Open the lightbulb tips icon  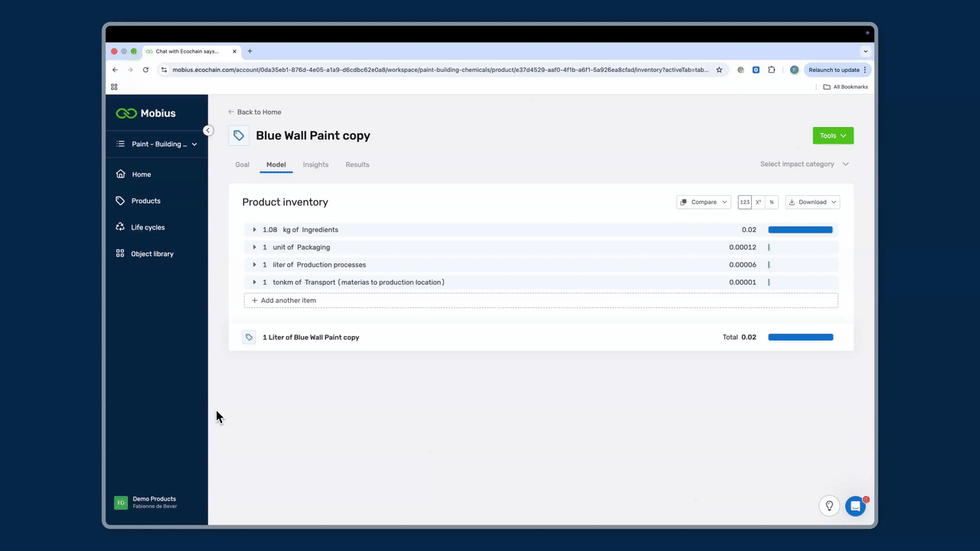pos(829,506)
